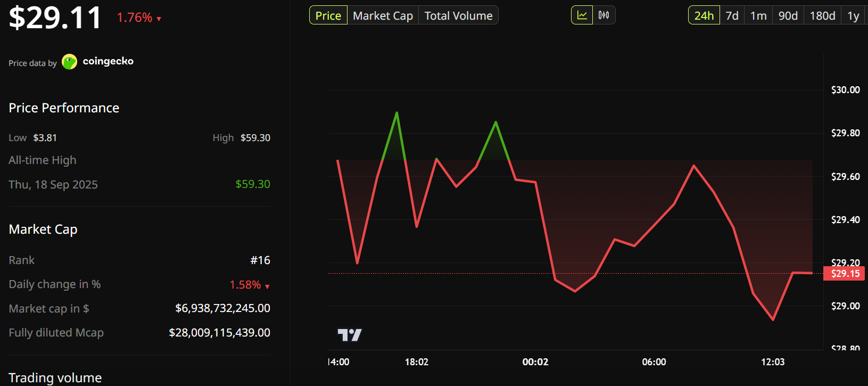This screenshot has height=386, width=868.
Task: Click the Fully diluted Mcap value
Action: (x=219, y=332)
